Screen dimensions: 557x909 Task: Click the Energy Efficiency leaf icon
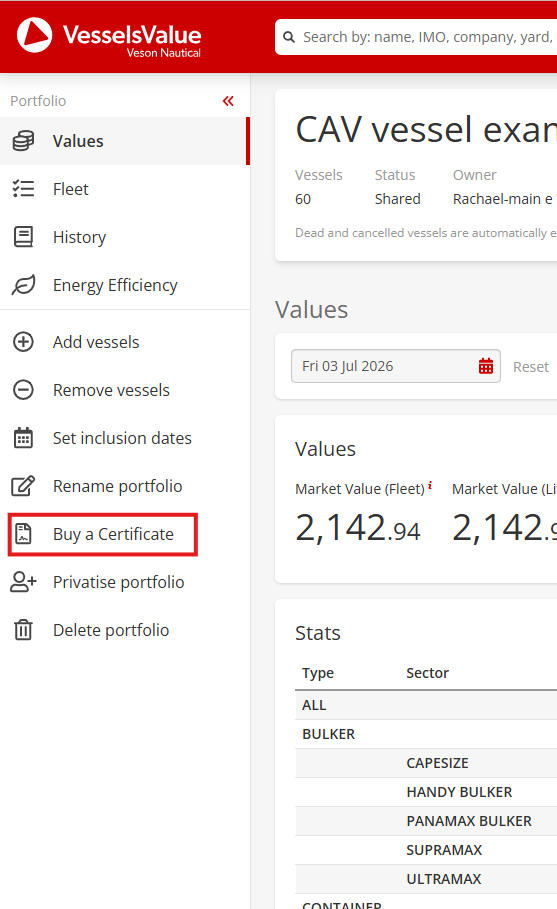pos(23,285)
